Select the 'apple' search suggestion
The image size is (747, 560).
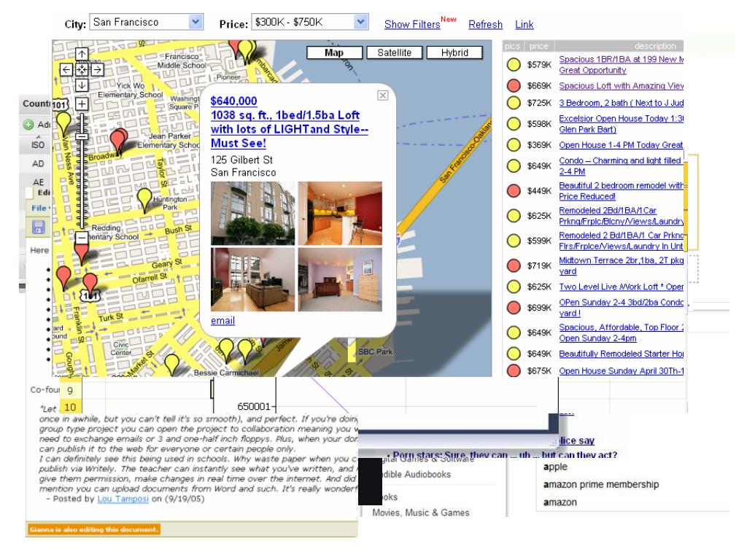click(x=555, y=467)
